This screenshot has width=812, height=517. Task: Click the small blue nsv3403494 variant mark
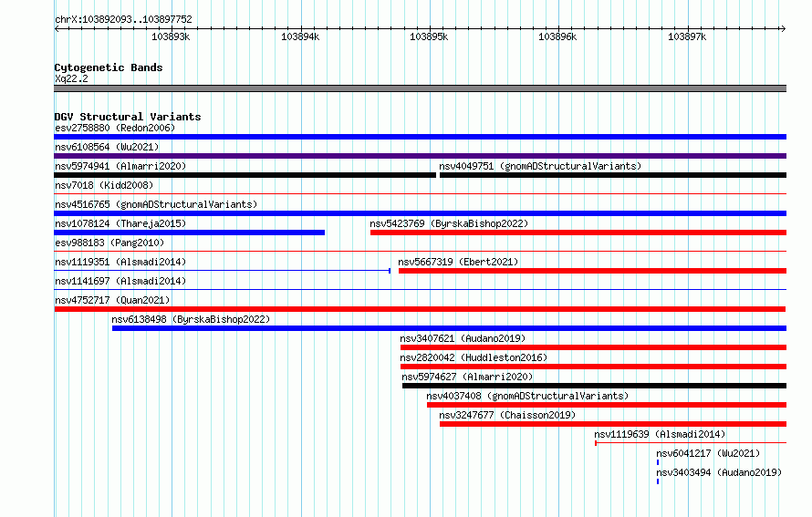click(658, 481)
